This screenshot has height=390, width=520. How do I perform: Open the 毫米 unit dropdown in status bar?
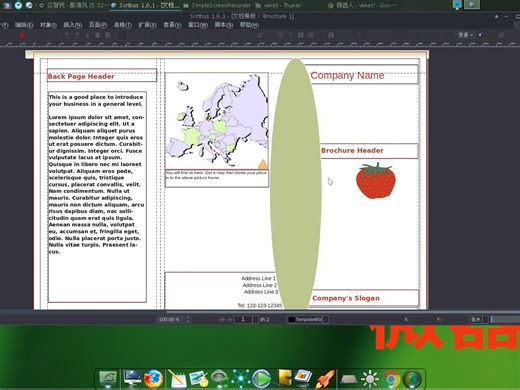[x=478, y=319]
